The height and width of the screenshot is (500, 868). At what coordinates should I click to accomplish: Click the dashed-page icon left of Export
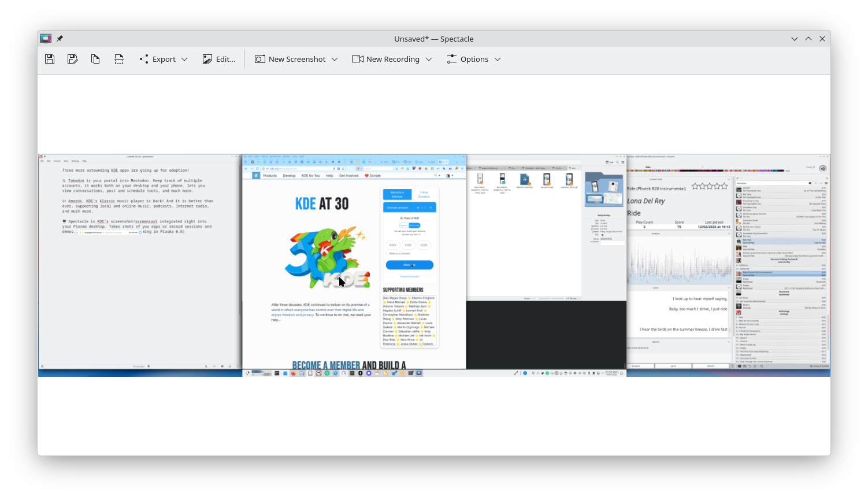119,59
